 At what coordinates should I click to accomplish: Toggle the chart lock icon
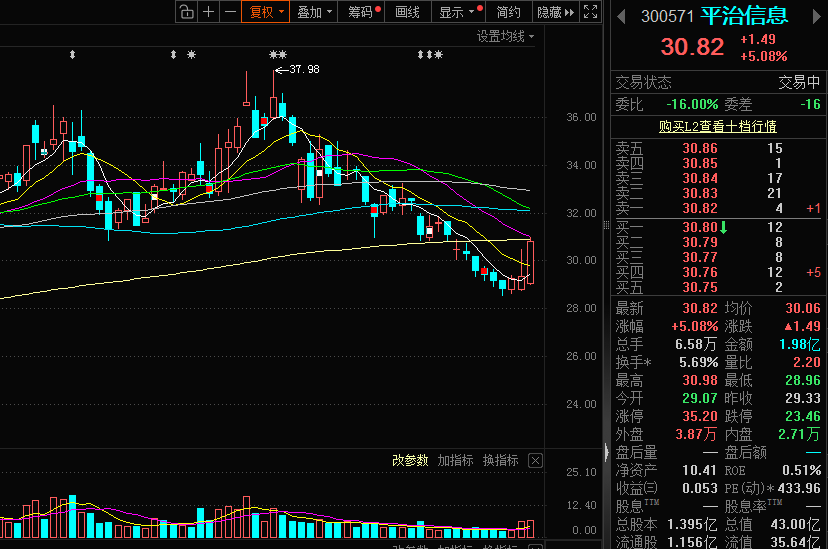click(x=186, y=12)
